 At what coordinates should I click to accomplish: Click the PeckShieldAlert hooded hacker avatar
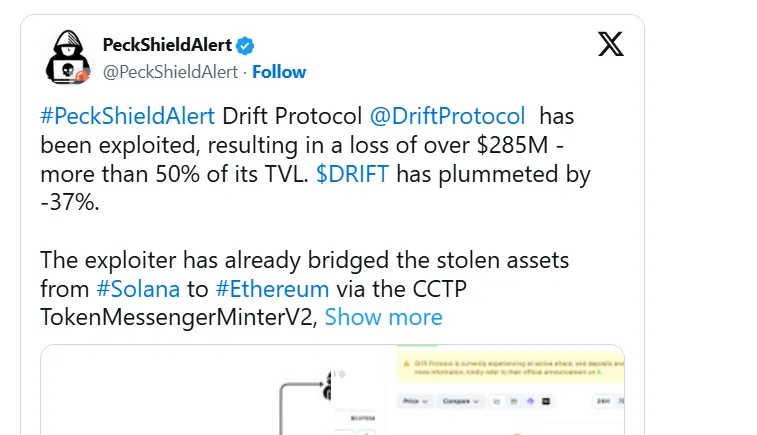pyautogui.click(x=67, y=58)
